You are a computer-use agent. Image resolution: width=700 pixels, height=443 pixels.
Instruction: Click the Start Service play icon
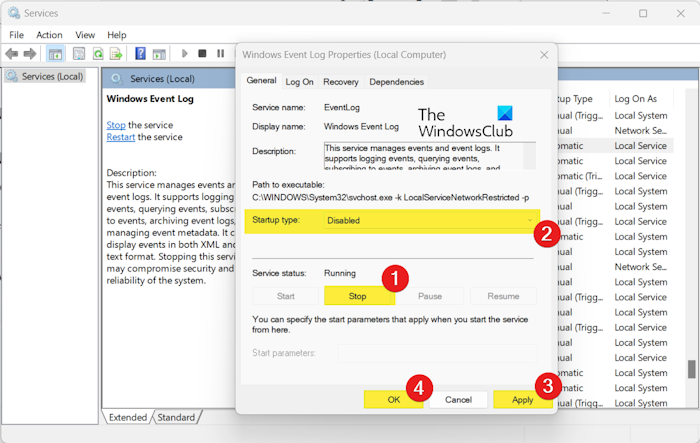pos(184,54)
